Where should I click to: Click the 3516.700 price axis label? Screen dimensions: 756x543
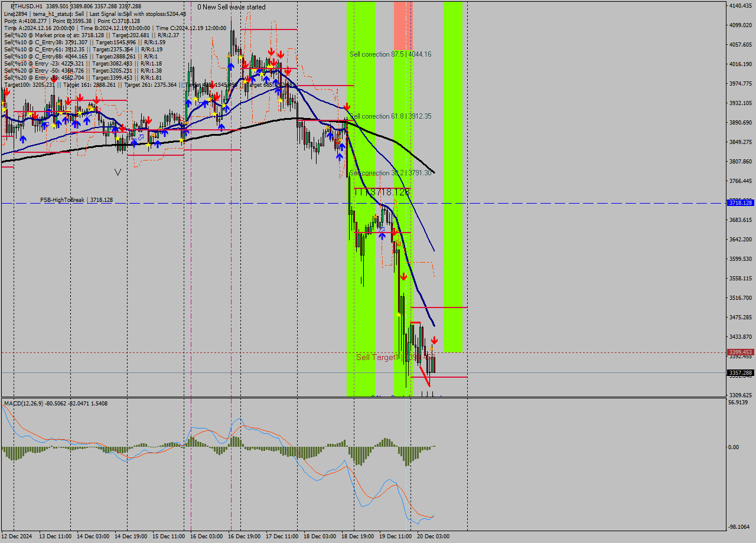[x=741, y=297]
